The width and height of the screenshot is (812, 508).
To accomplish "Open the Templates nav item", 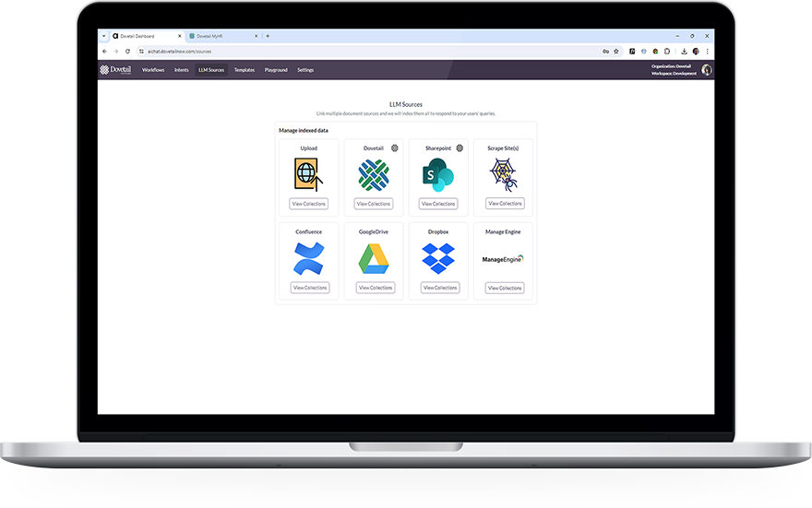I will (245, 70).
